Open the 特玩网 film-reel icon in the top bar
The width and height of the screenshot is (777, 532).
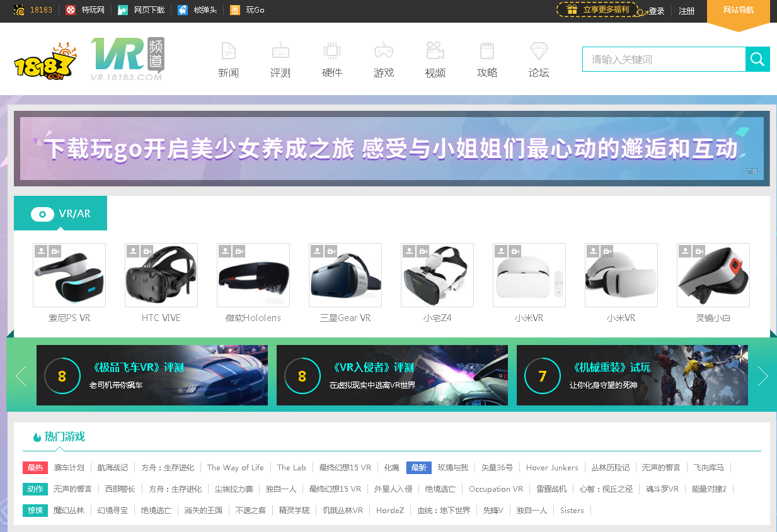click(69, 10)
